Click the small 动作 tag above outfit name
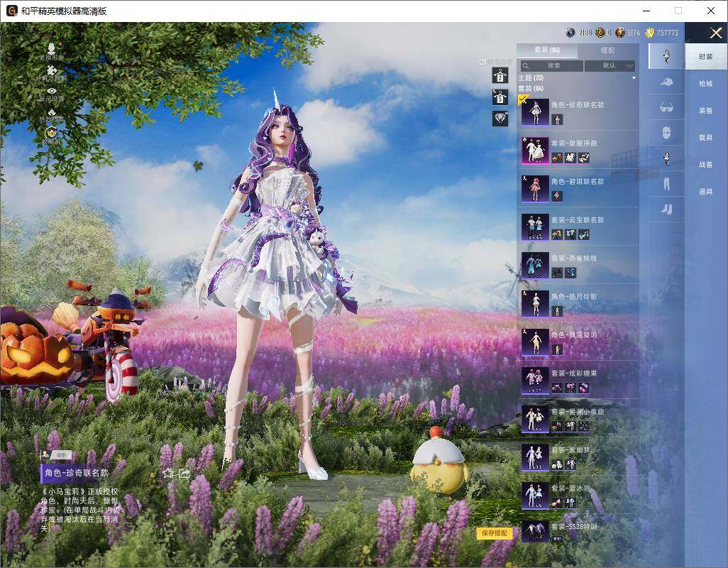This screenshot has width=728, height=568. point(60,455)
